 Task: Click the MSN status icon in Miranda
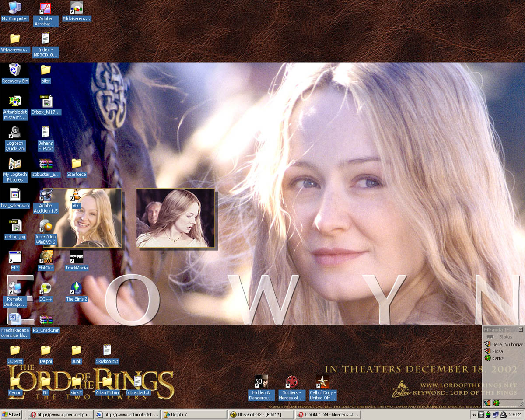(x=487, y=403)
